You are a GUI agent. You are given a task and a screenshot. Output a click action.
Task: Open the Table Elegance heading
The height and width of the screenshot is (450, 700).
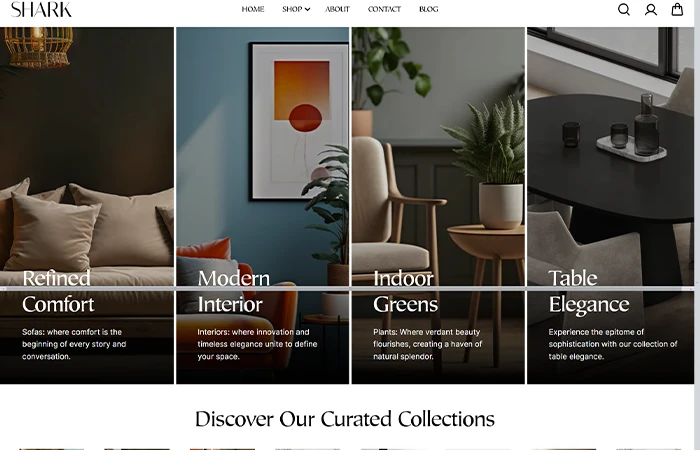click(x=588, y=291)
